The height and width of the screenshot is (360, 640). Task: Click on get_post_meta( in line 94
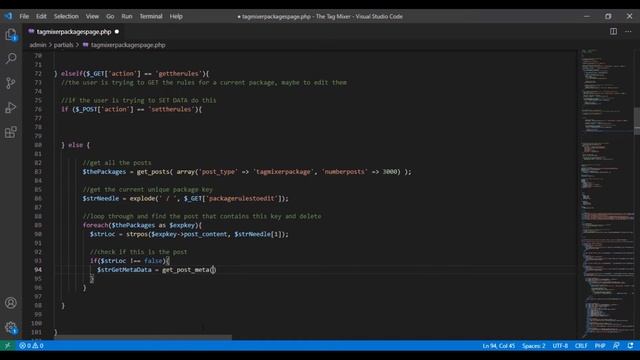(x=187, y=269)
